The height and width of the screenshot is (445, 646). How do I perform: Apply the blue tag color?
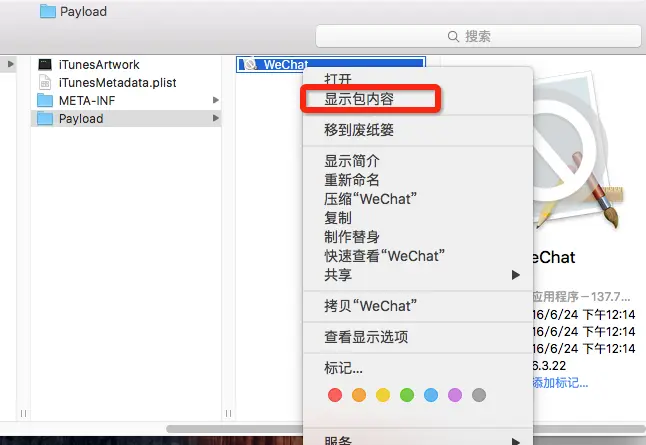coord(431,395)
